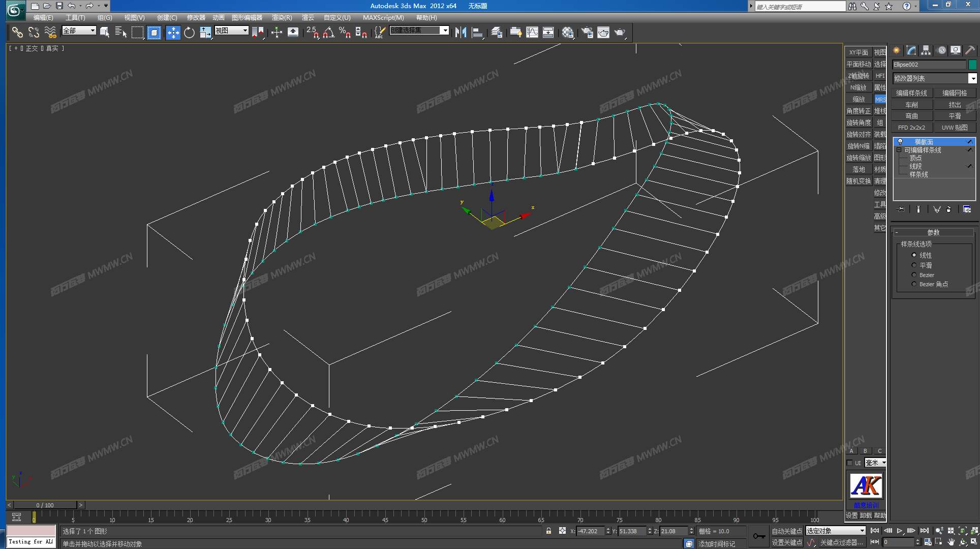
Task: Click the 车削 lathe button
Action: click(912, 105)
